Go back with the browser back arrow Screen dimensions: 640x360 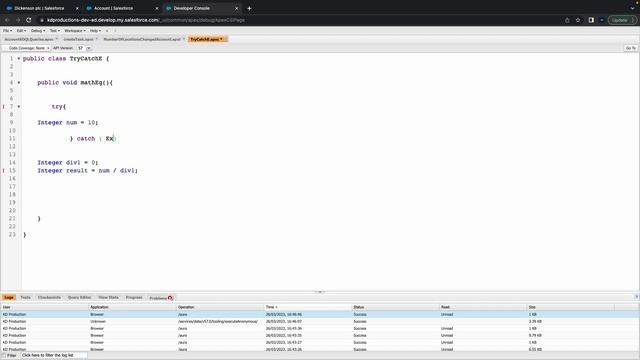(7, 20)
